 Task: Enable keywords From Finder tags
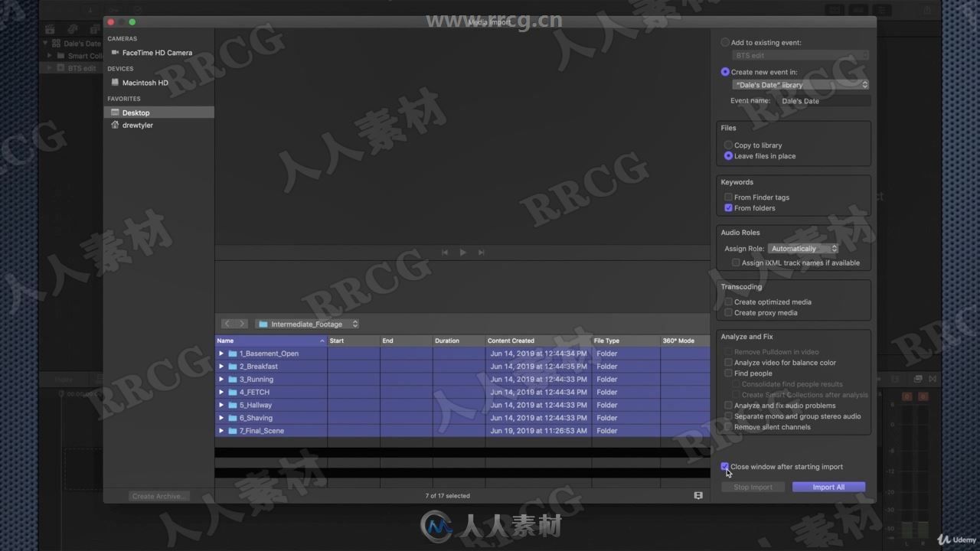(728, 197)
